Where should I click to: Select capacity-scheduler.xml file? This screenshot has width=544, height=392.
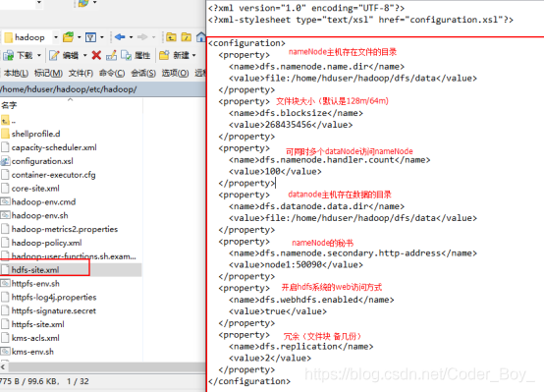(49, 147)
